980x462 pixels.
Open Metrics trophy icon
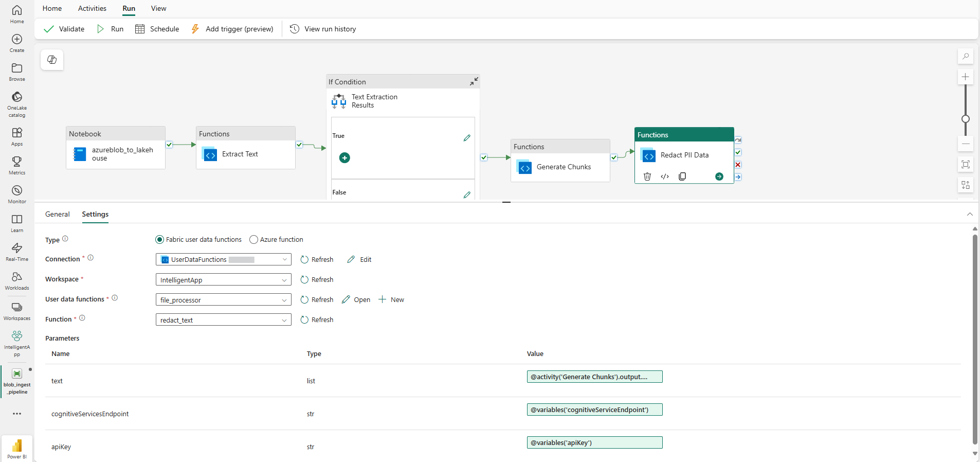click(x=17, y=165)
